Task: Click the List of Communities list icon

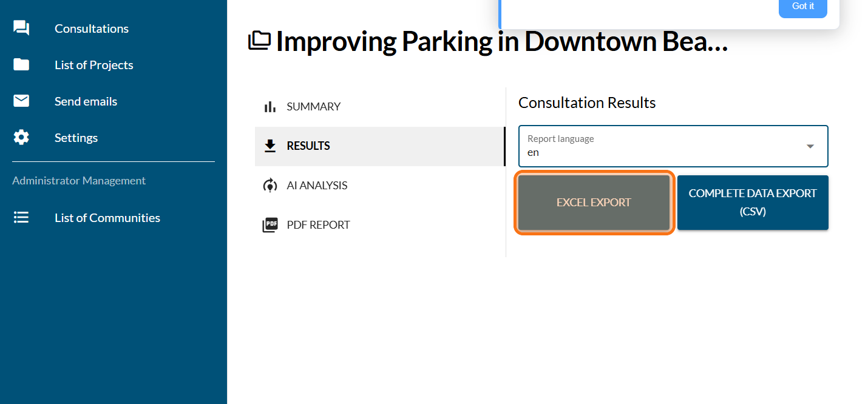Action: (21, 218)
